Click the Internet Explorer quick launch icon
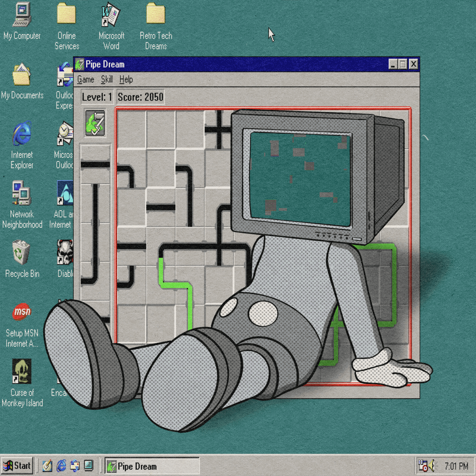Viewport: 476px width, 476px height. (61, 465)
